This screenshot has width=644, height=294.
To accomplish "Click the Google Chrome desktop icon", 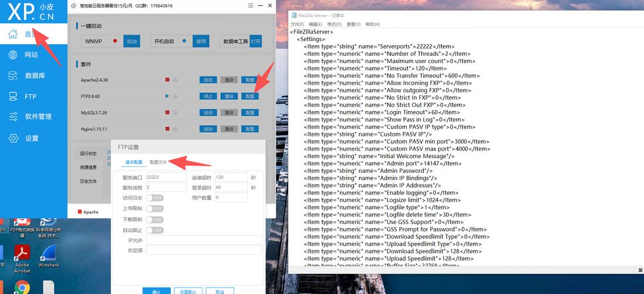I will (22, 287).
